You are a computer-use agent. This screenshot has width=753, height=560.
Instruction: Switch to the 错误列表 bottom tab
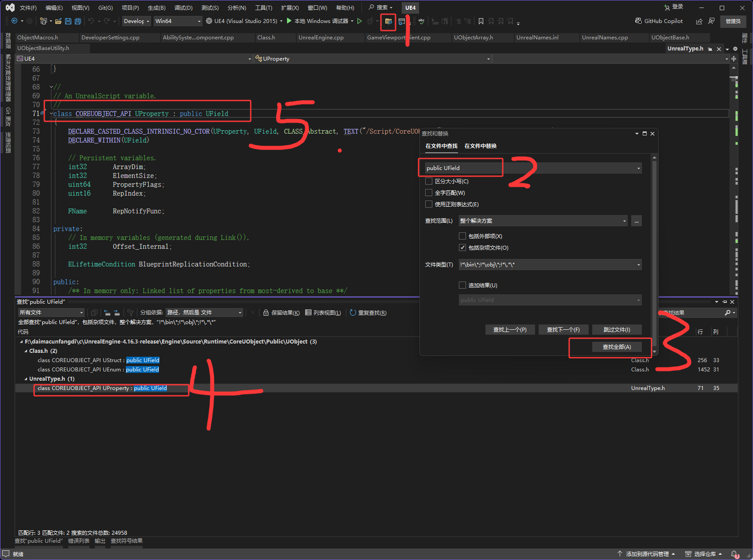[79, 541]
